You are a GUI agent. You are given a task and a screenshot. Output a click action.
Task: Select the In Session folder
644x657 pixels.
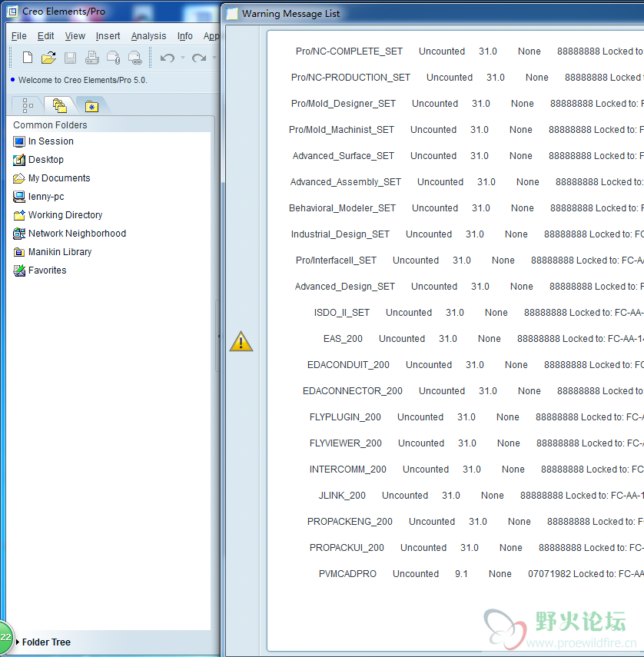[x=51, y=141]
